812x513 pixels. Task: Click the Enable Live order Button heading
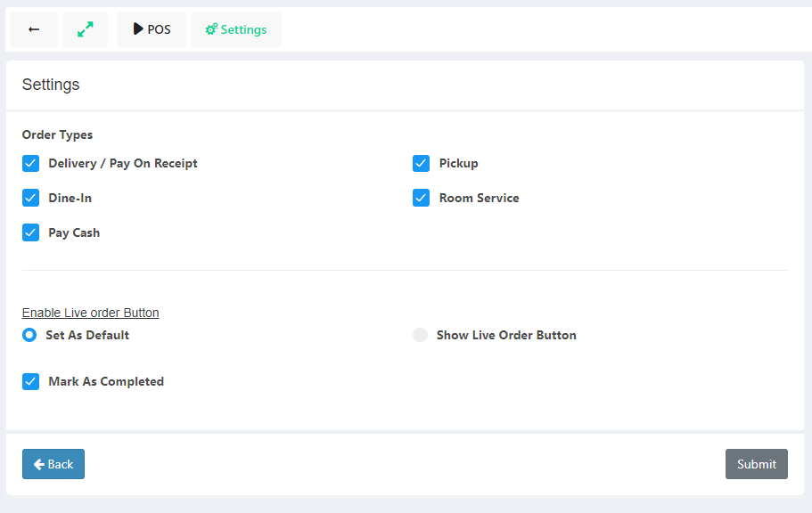click(91, 313)
